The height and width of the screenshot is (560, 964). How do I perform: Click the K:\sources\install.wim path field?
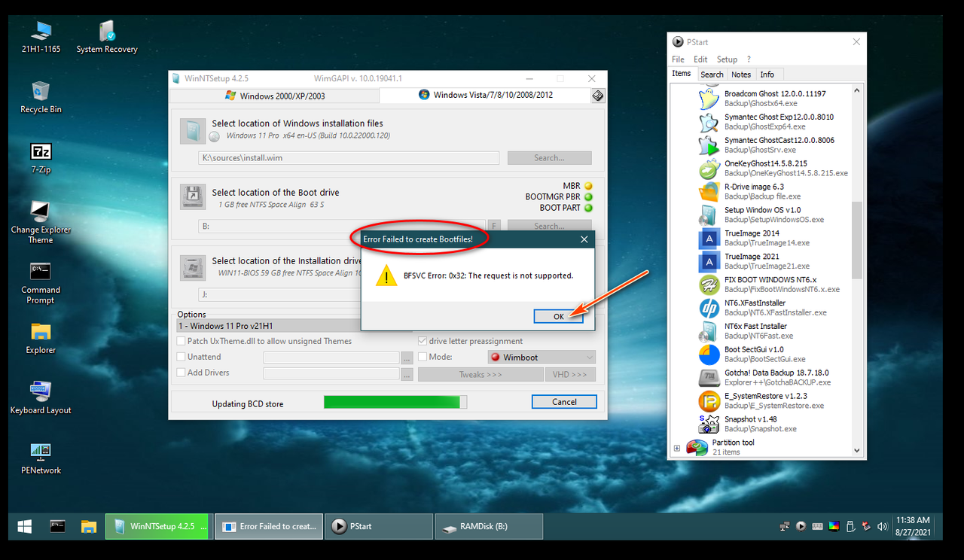pyautogui.click(x=349, y=158)
